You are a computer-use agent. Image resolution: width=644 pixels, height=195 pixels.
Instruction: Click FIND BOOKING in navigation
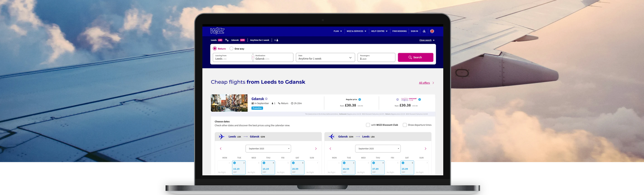point(399,31)
